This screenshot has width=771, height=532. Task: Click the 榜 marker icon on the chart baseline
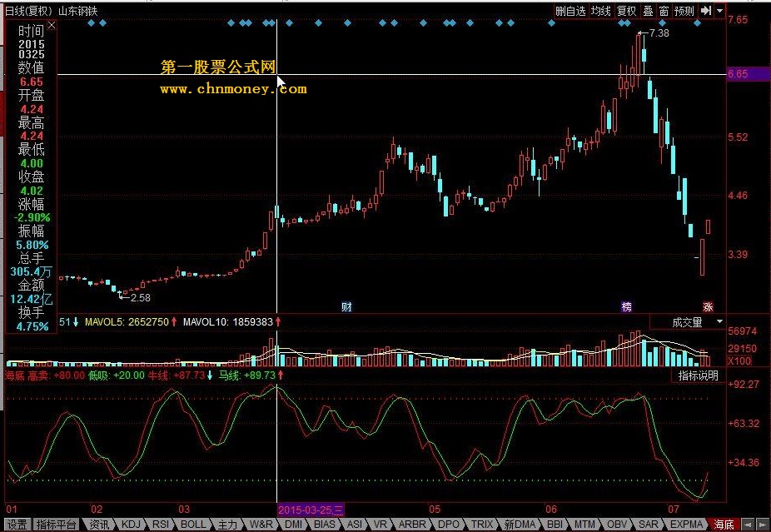[x=626, y=307]
